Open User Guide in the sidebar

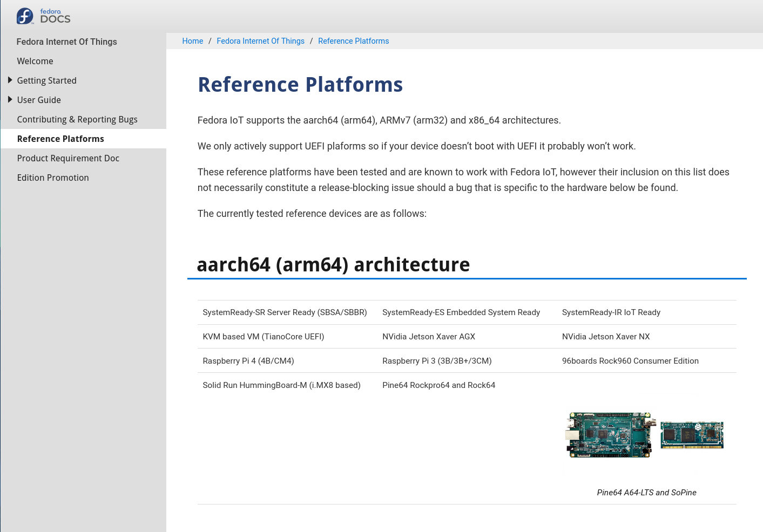pyautogui.click(x=39, y=100)
